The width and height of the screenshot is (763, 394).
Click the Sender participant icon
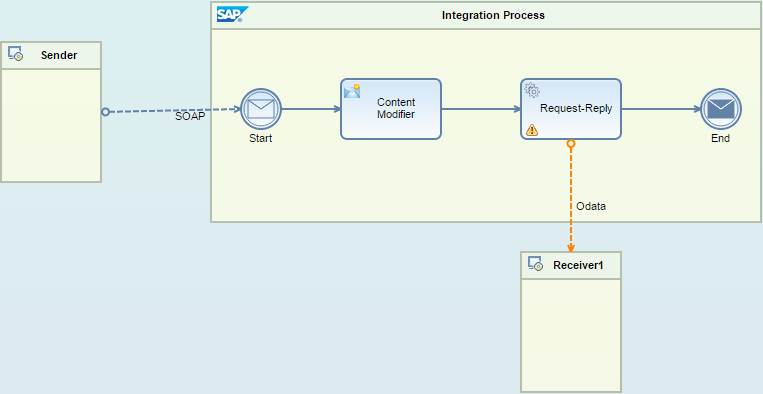click(x=15, y=54)
